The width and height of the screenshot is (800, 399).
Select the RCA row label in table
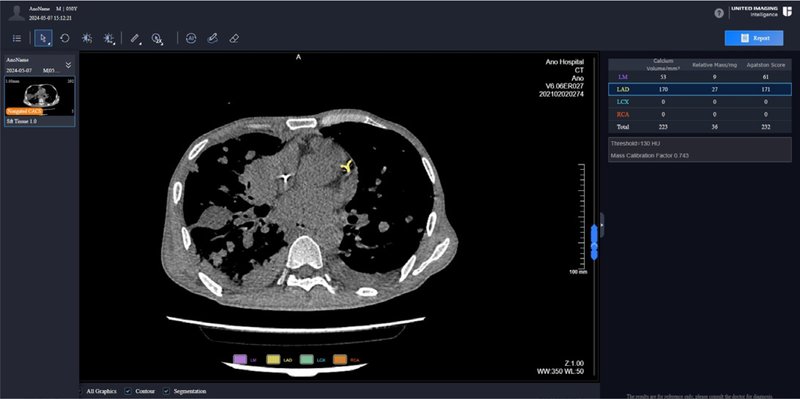(x=623, y=114)
